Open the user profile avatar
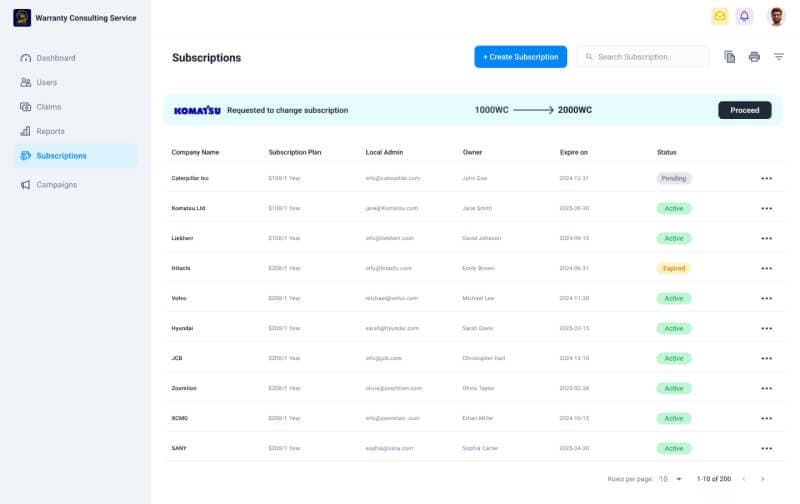800x504 pixels. click(776, 16)
